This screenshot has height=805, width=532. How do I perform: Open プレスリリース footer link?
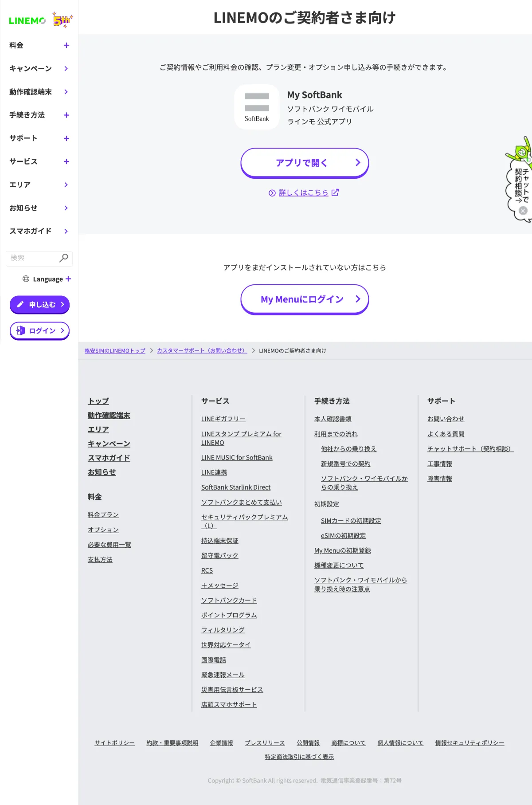pyautogui.click(x=265, y=743)
